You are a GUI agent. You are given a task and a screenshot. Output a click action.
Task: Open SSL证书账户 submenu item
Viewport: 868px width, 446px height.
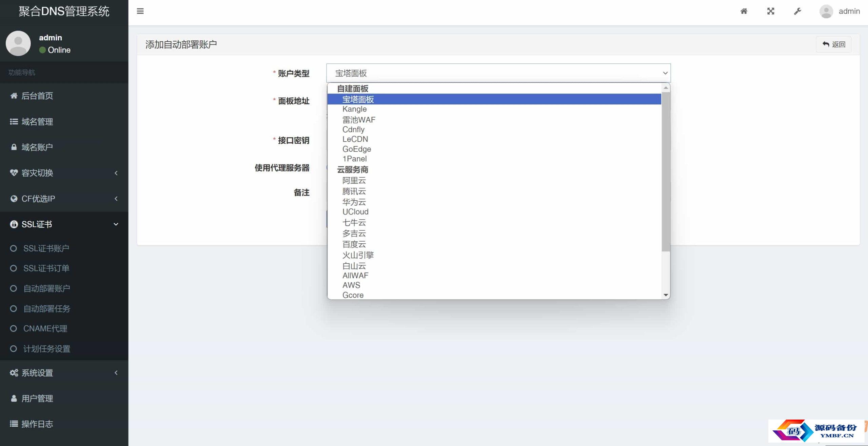pyautogui.click(x=64, y=248)
